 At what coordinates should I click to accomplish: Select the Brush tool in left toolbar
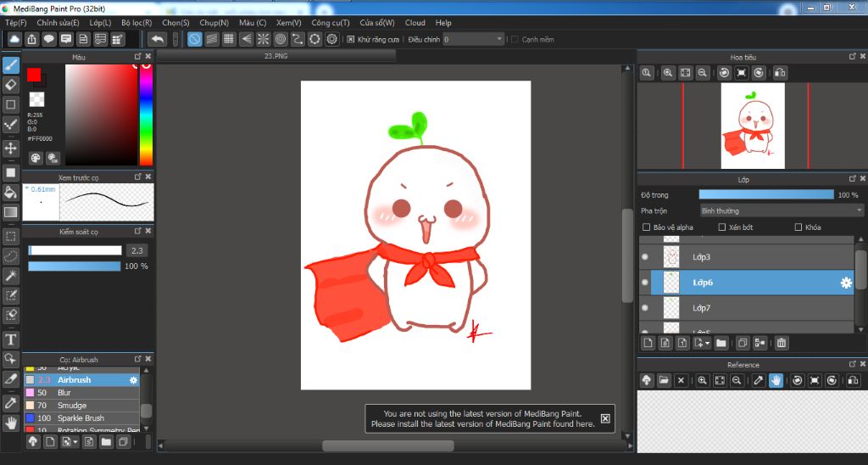10,64
